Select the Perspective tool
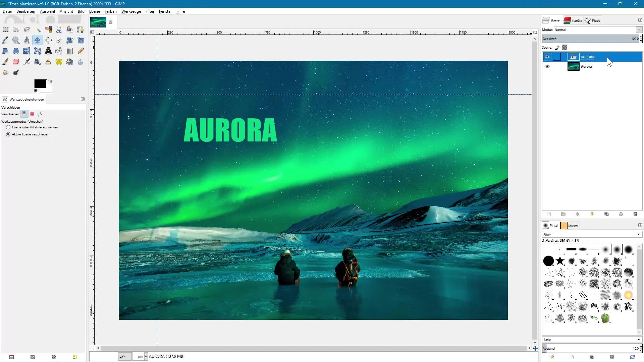 click(16, 51)
